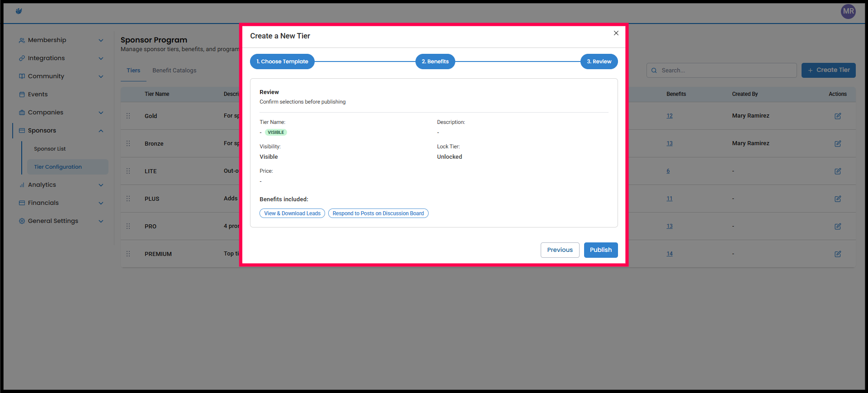Click the edit icon for LITE tier
868x393 pixels.
tap(837, 171)
